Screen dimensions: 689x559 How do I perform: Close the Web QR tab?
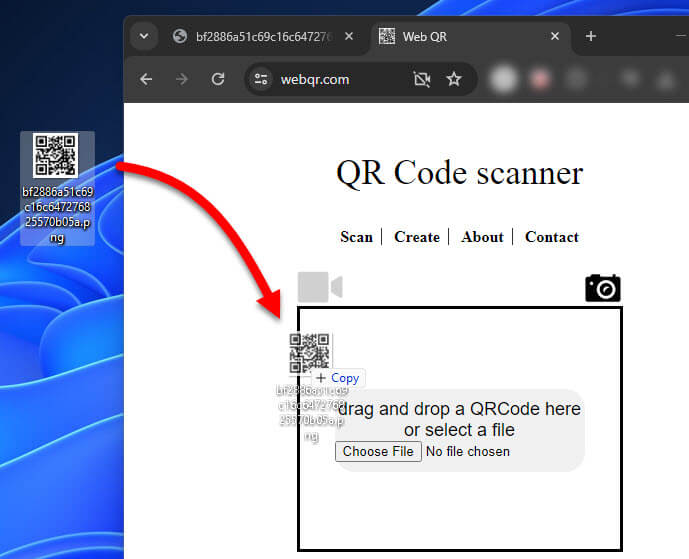click(555, 36)
